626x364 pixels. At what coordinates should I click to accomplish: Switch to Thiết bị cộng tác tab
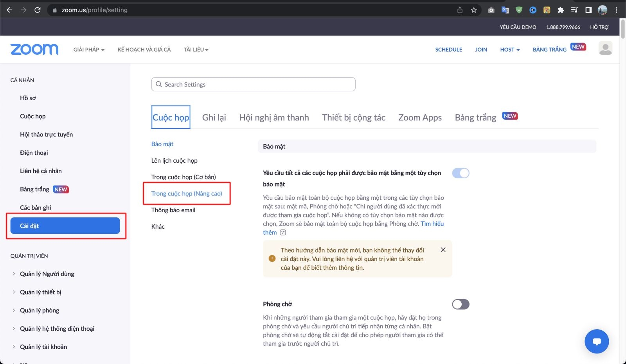click(354, 117)
